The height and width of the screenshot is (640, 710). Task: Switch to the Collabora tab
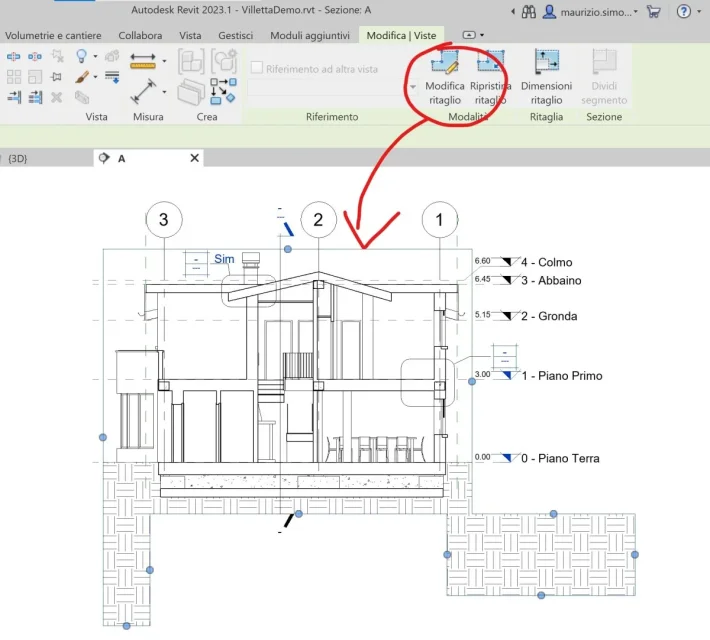140,35
